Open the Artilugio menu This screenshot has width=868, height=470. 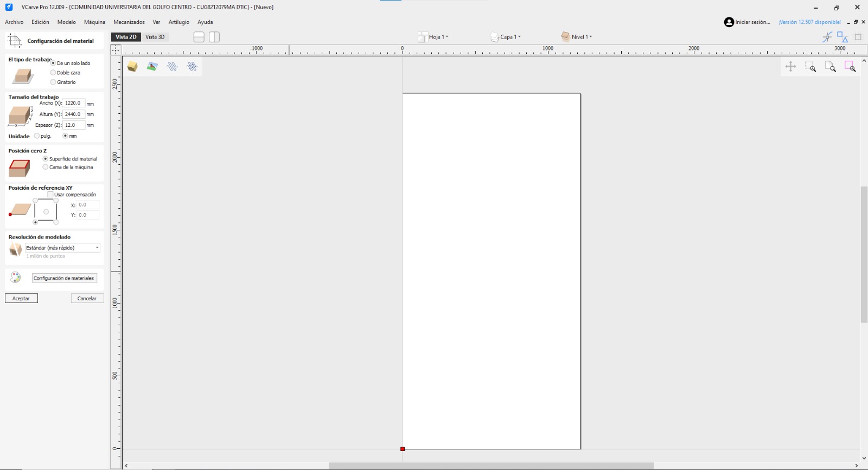click(x=179, y=22)
